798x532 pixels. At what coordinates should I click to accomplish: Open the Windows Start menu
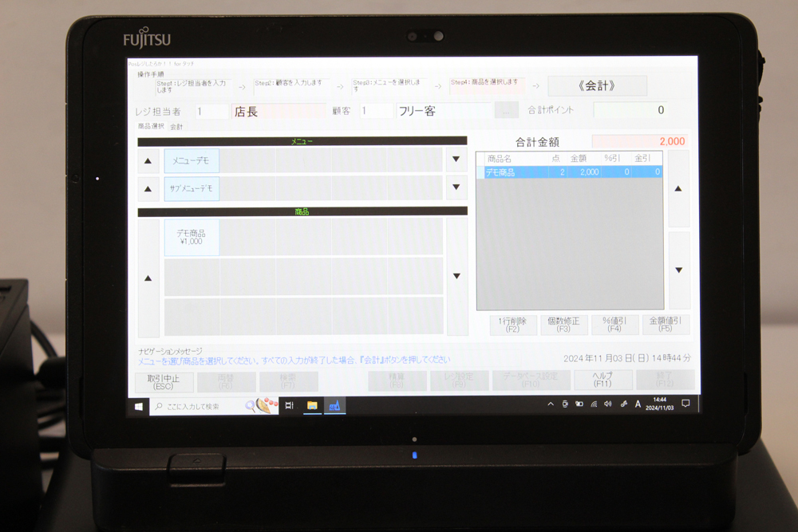(138, 406)
